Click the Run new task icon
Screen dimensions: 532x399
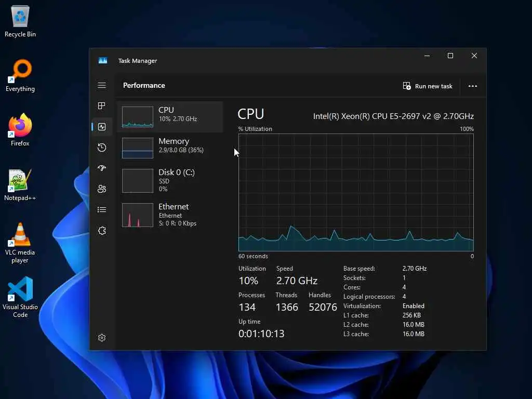click(406, 86)
